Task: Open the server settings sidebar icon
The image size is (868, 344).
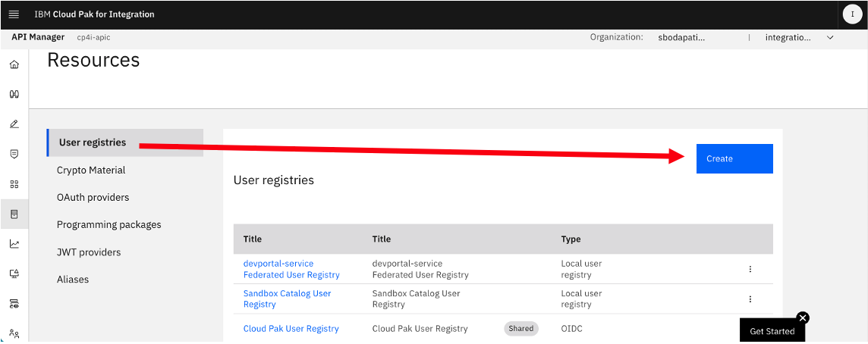Action: (x=14, y=304)
